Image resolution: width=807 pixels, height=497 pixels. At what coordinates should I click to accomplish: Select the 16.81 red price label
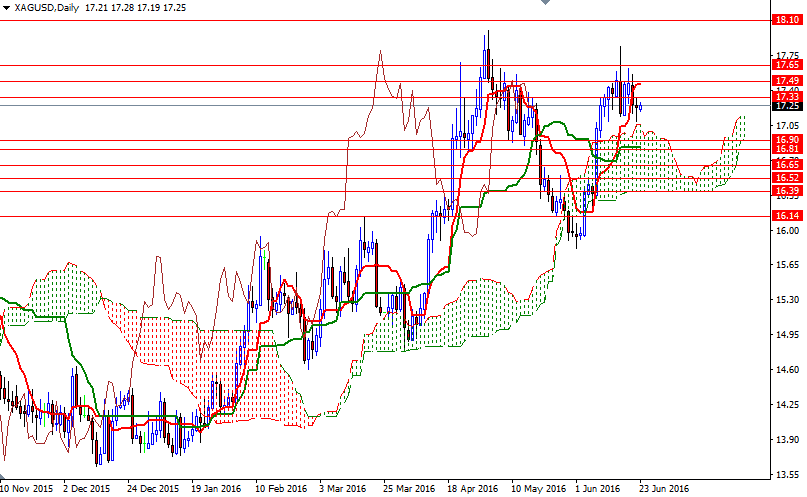[785, 149]
